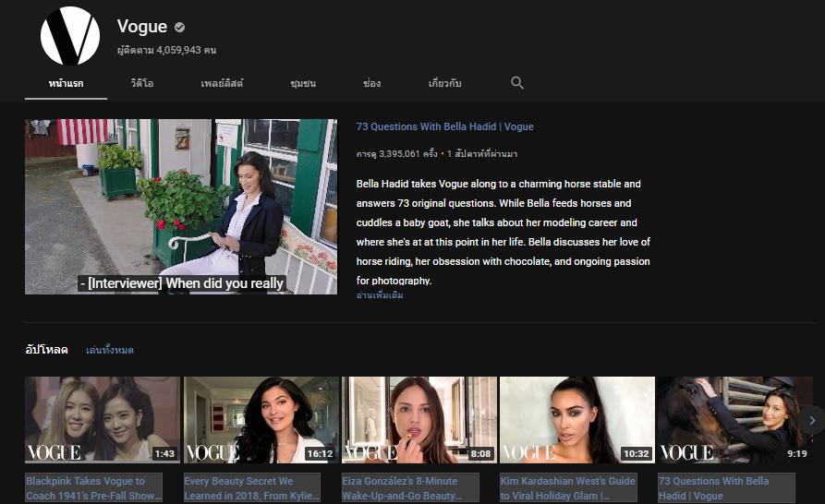The height and width of the screenshot is (504, 825).
Task: Click the อัปโหลด uploads section heading
Action: (46, 350)
